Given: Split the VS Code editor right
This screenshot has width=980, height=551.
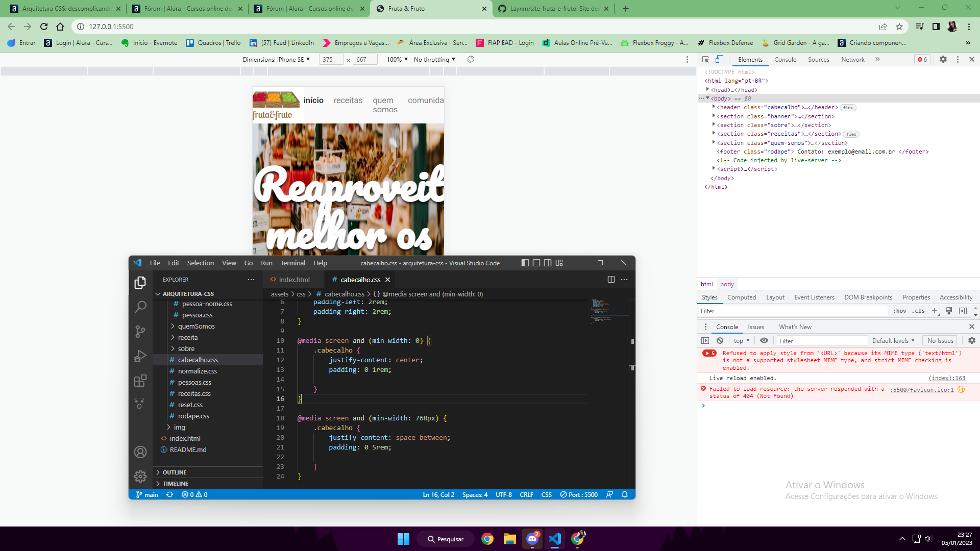Looking at the screenshot, I should coord(611,280).
